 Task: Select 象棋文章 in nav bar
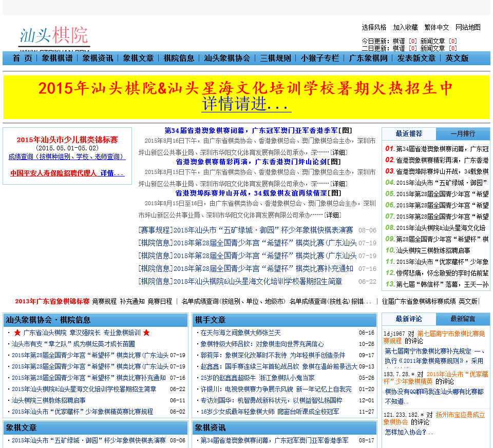(x=138, y=58)
